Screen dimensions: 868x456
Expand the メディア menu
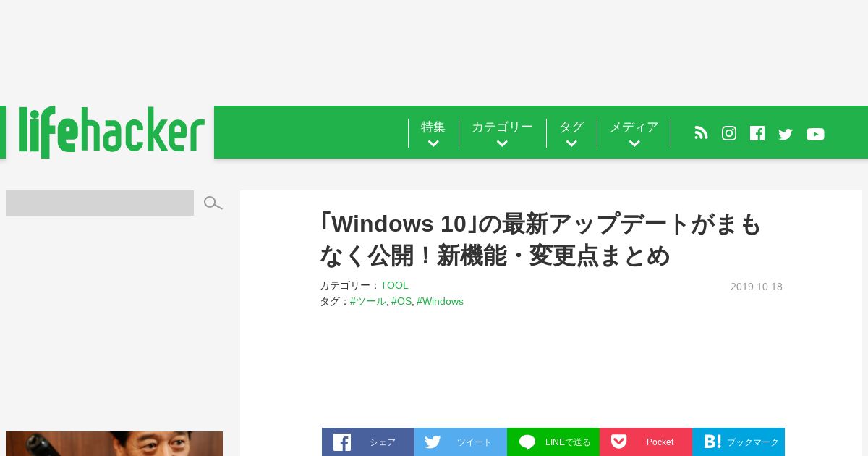tap(634, 133)
